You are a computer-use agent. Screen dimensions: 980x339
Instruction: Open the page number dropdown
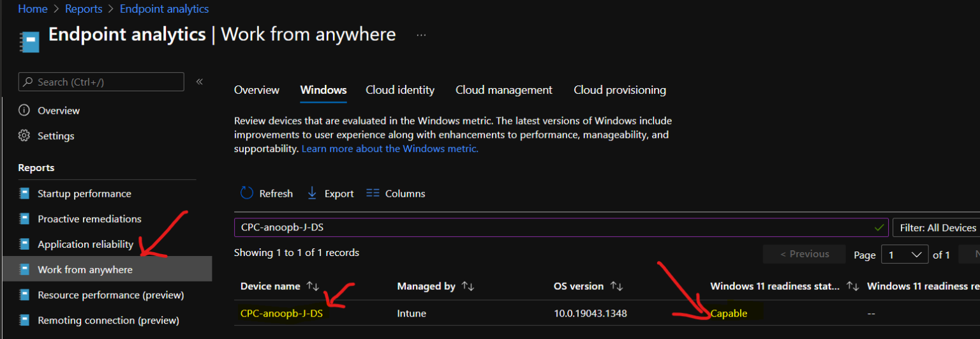coord(905,255)
